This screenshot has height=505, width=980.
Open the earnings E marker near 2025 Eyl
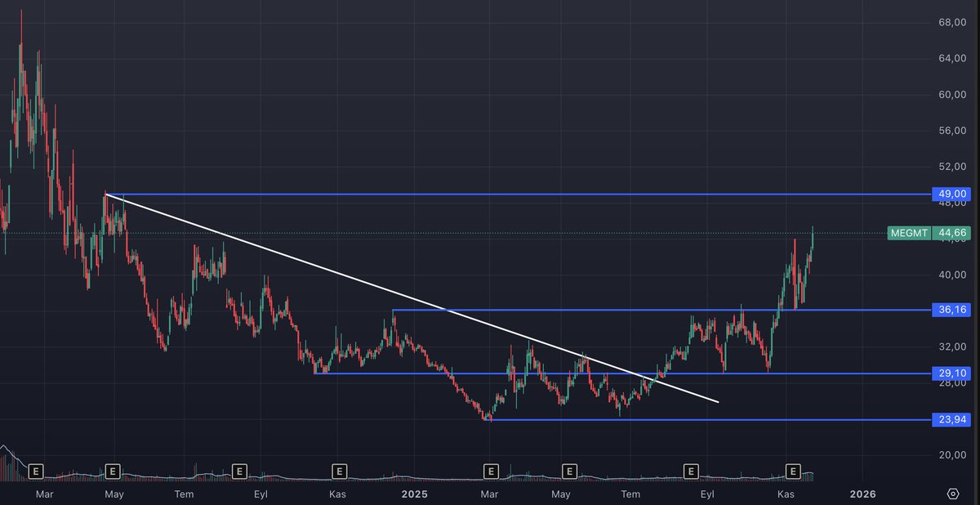tap(691, 471)
